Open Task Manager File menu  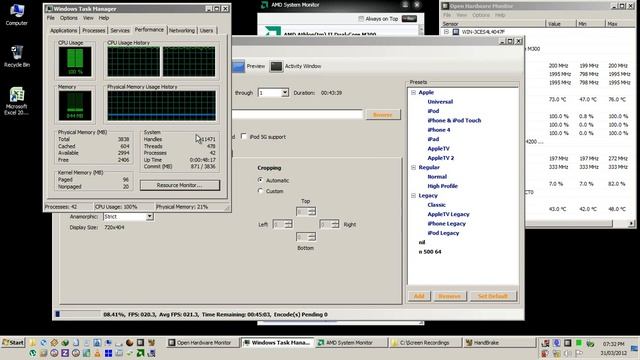pyautogui.click(x=51, y=18)
